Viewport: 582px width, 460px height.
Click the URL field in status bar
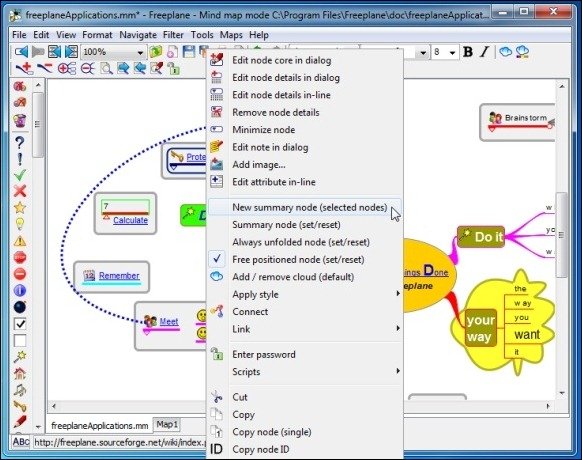pyautogui.click(x=119, y=443)
